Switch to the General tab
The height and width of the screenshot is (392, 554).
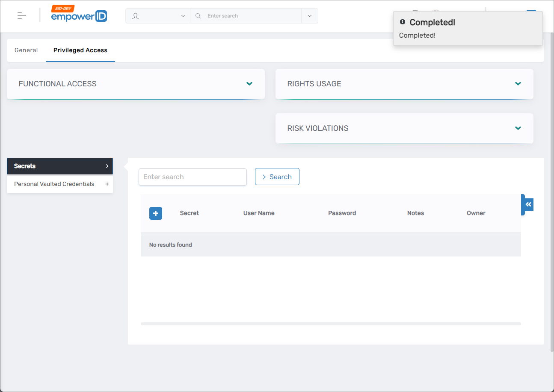point(26,50)
